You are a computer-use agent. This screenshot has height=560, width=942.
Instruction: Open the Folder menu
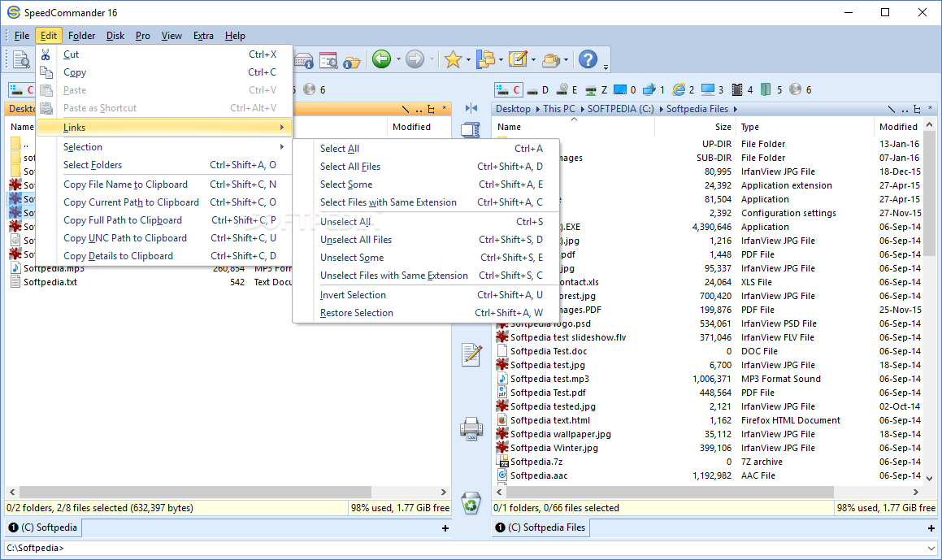pos(82,36)
